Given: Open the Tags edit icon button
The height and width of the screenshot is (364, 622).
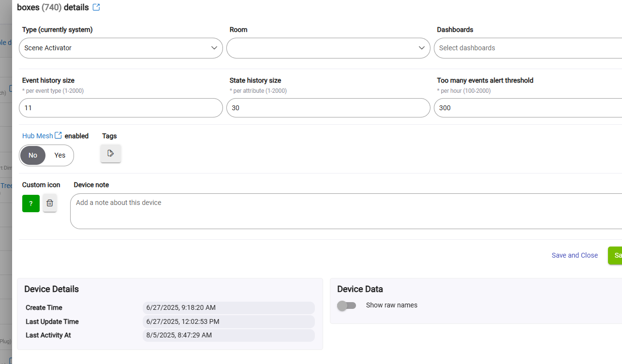Looking at the screenshot, I should click(111, 153).
